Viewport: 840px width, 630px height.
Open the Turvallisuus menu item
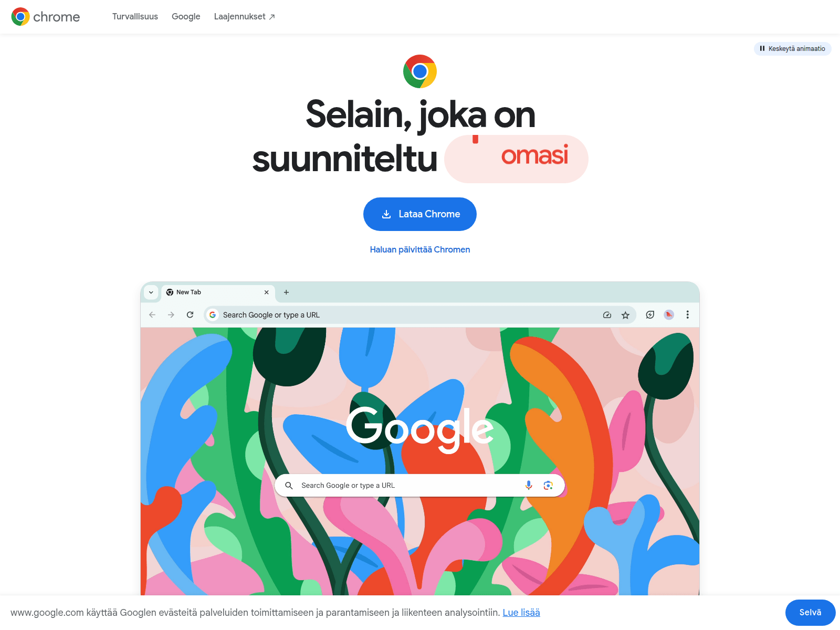135,17
